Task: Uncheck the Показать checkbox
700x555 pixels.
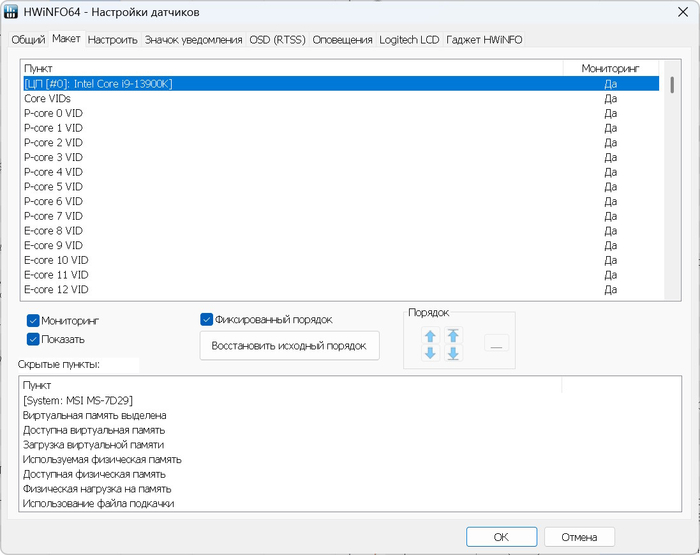Action: [x=33, y=339]
